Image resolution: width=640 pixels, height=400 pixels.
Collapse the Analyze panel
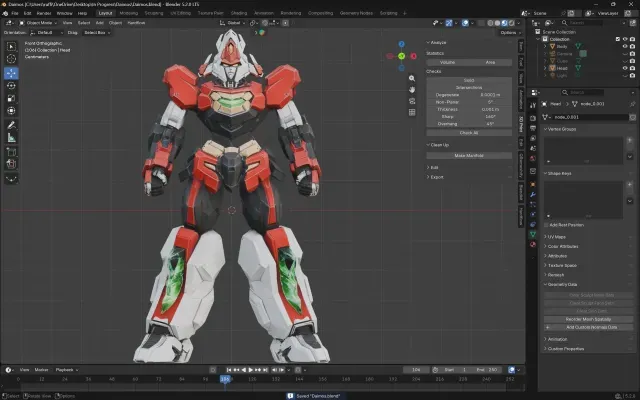click(437, 42)
